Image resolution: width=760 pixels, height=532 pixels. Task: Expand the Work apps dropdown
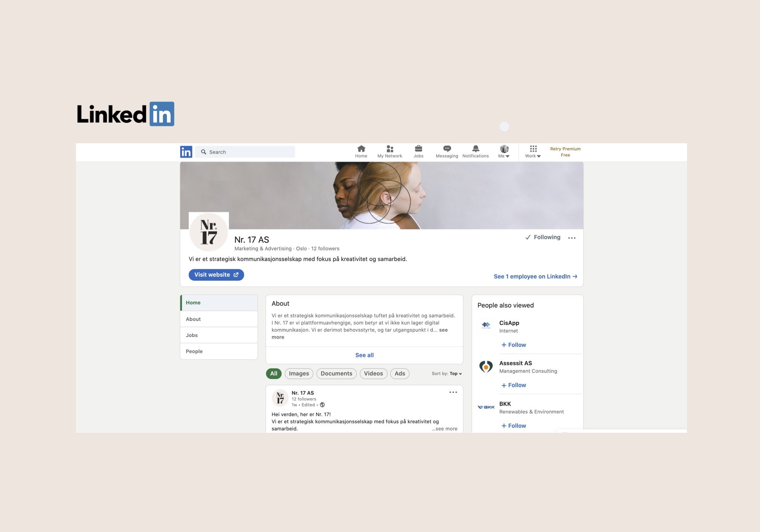tap(533, 151)
